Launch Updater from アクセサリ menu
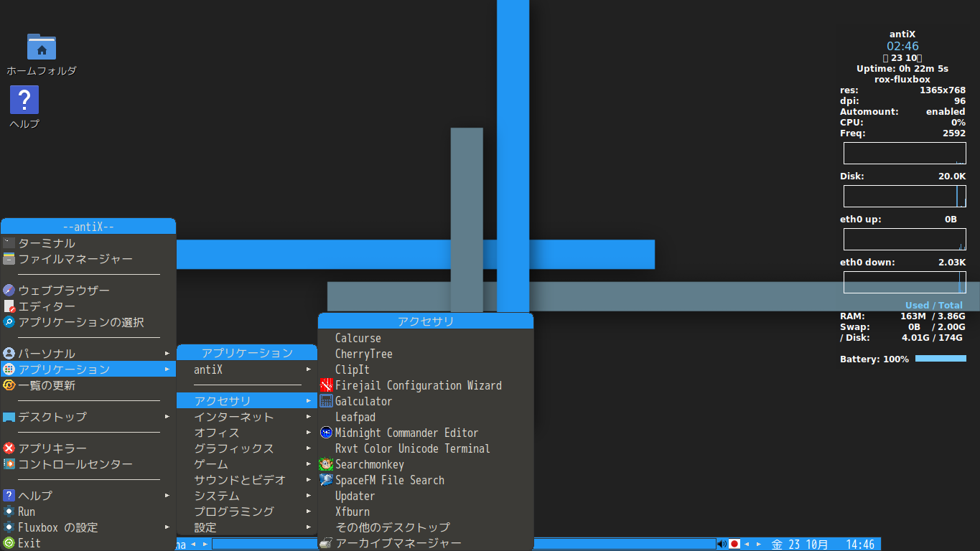This screenshot has height=551, width=980. click(426, 496)
